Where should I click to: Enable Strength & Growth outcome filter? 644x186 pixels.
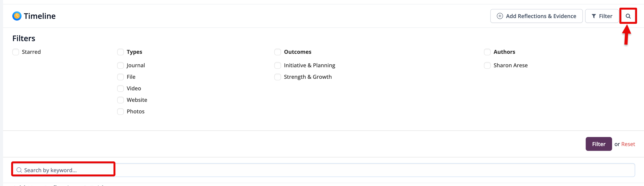click(278, 77)
